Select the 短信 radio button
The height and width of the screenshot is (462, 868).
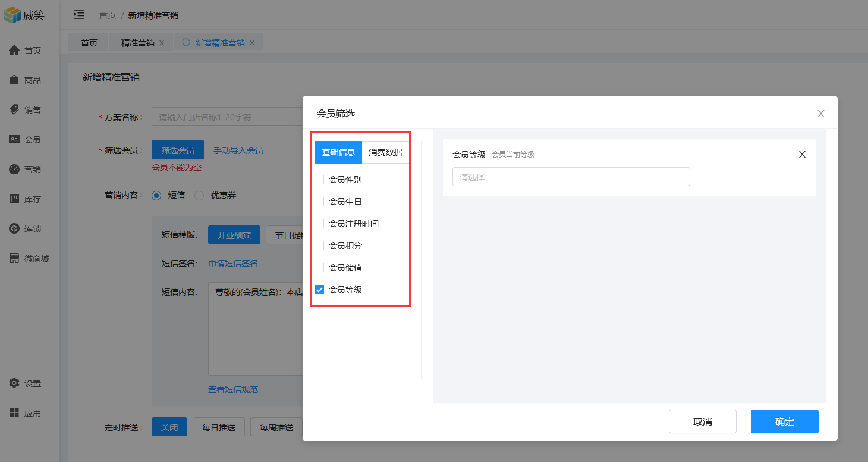tap(156, 195)
